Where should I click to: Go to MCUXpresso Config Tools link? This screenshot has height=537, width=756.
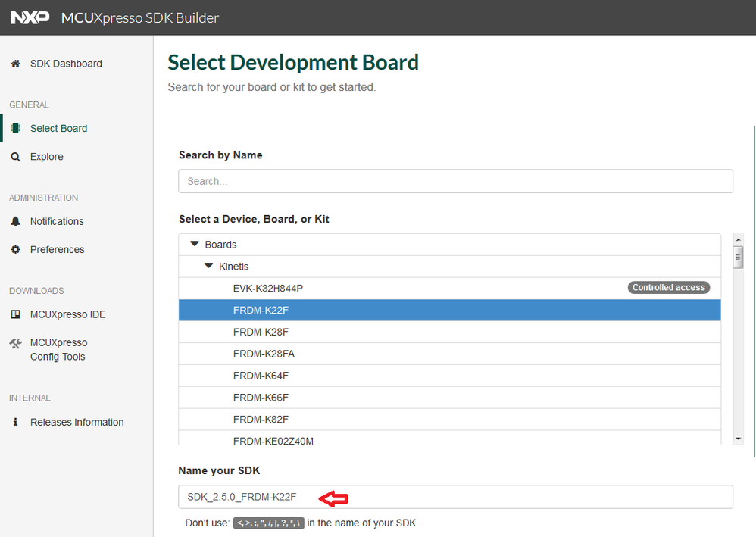tap(58, 350)
